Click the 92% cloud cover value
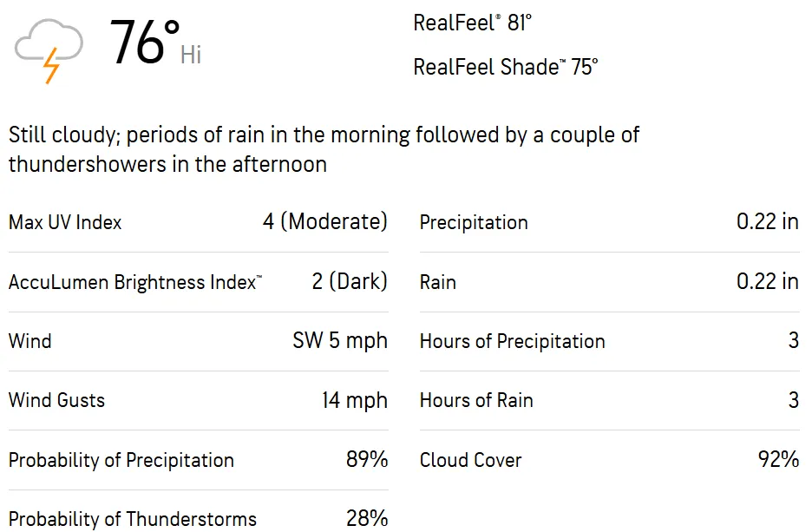Viewport: 812px width, 532px height. [778, 460]
